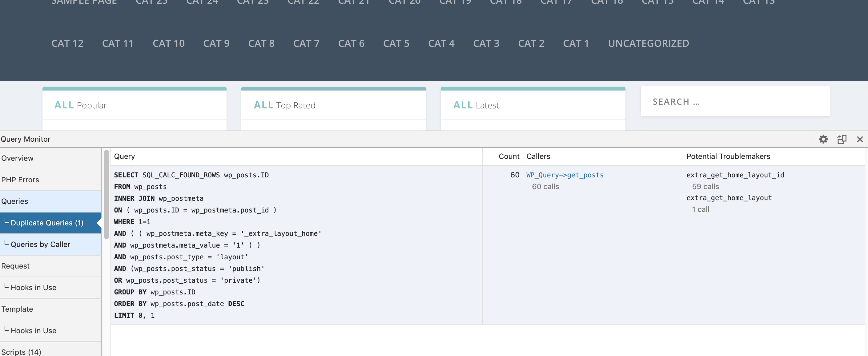The height and width of the screenshot is (356, 868).
Task: Click the Callers column header
Action: click(x=538, y=156)
